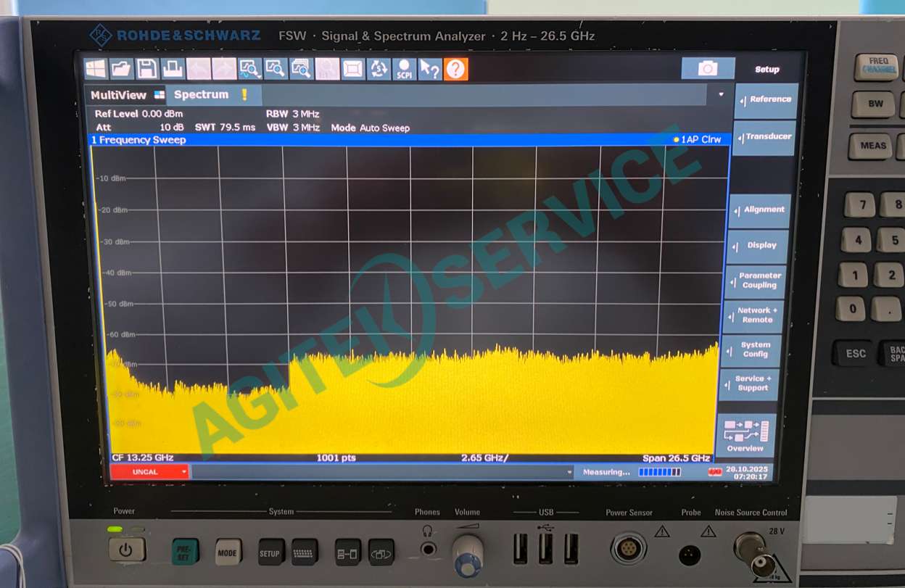The image size is (905, 588).
Task: Switch to the MultiView tab
Action: pos(126,95)
